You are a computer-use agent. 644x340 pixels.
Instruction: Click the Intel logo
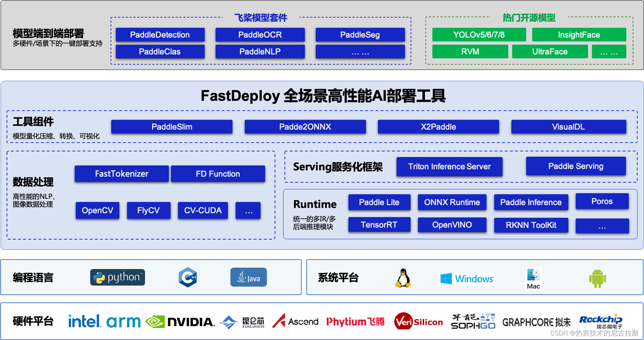click(85, 321)
